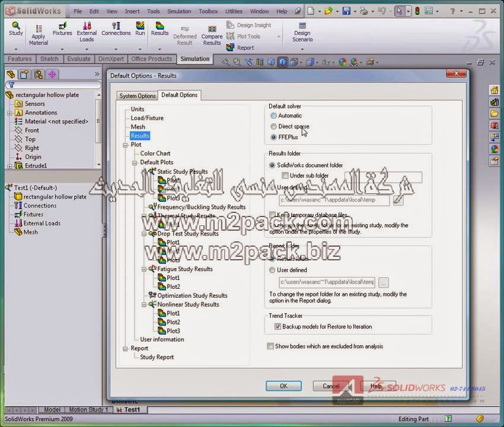
Task: Open the File menu
Action: pos(78,11)
